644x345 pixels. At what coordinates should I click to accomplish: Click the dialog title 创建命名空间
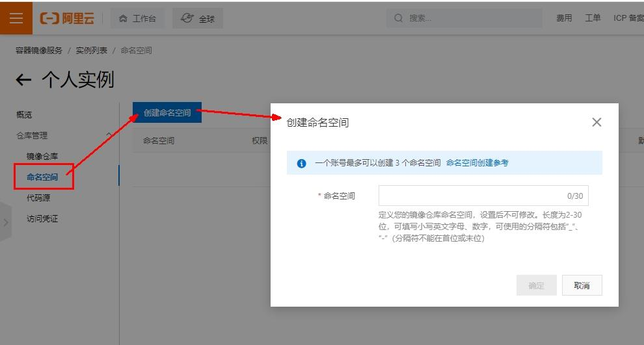[317, 122]
